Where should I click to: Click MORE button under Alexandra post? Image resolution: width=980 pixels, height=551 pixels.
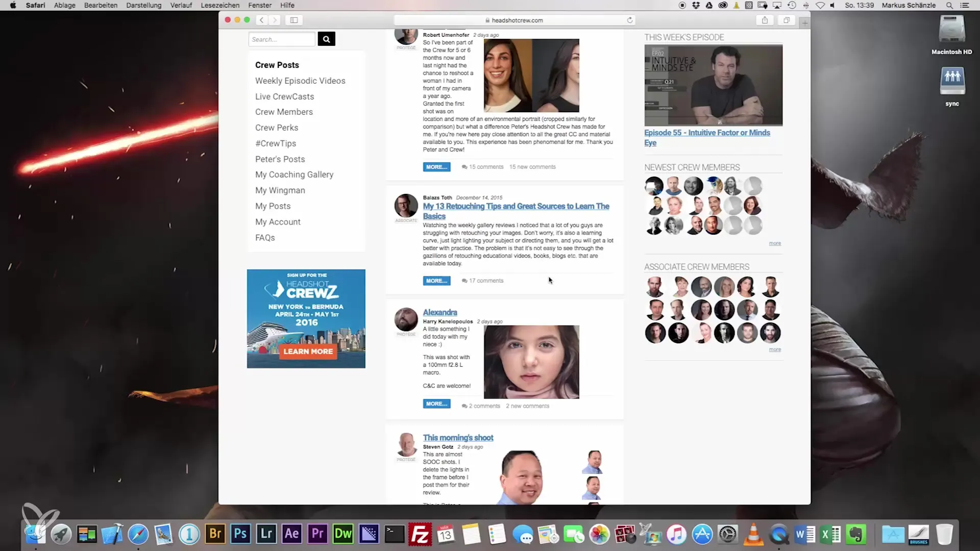436,404
